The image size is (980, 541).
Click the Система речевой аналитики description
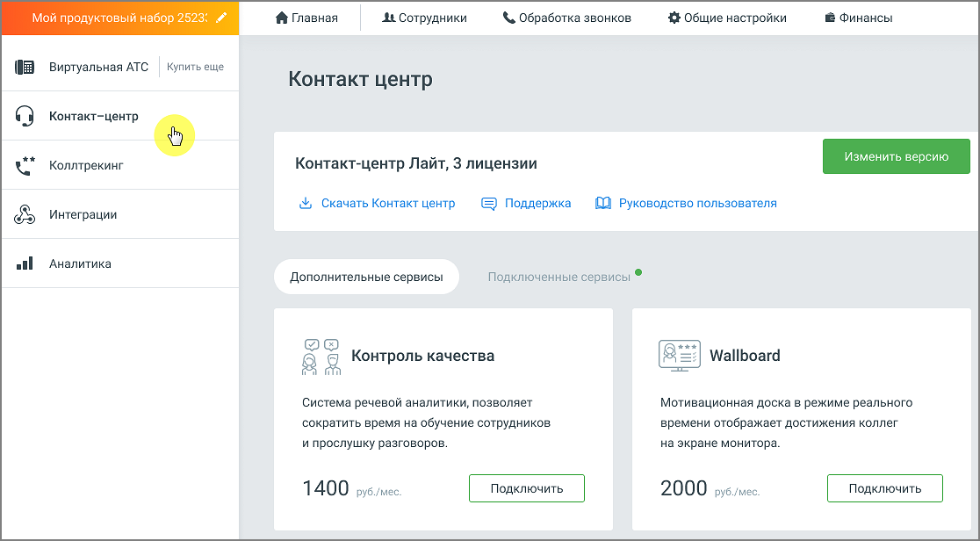(x=426, y=422)
